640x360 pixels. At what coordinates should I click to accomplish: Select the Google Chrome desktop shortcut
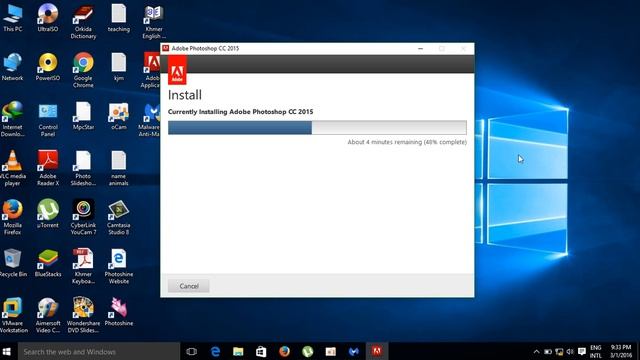(83, 71)
